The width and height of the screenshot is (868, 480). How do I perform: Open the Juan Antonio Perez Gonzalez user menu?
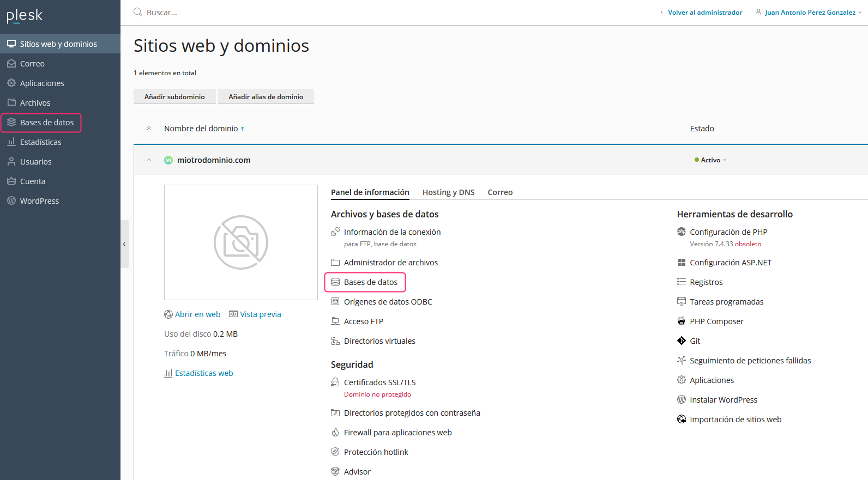tap(809, 13)
